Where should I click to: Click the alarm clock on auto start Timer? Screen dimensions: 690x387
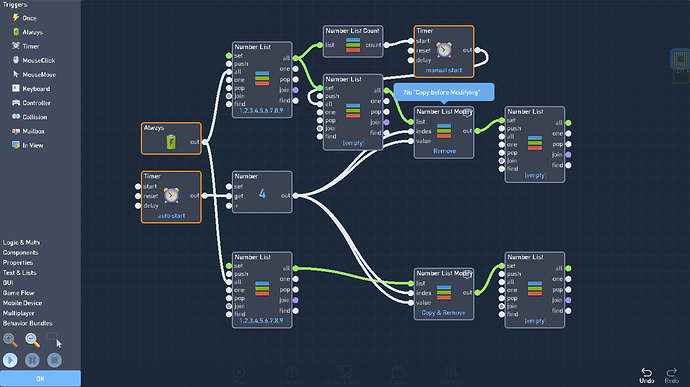[x=171, y=195]
